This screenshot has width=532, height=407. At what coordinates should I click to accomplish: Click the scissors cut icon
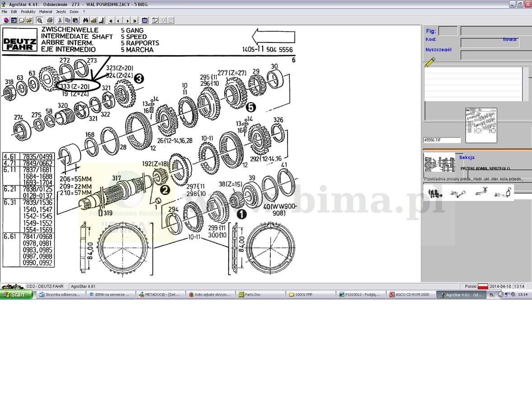tap(60, 20)
